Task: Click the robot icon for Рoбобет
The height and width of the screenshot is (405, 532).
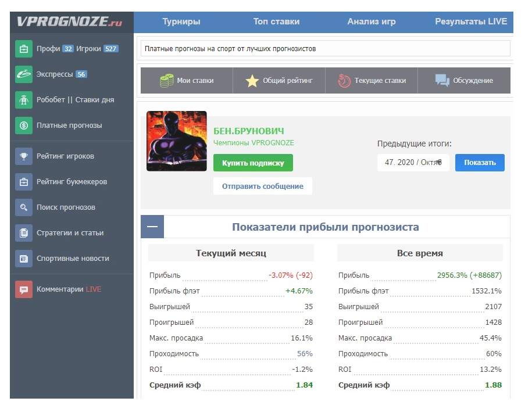Action: click(23, 100)
